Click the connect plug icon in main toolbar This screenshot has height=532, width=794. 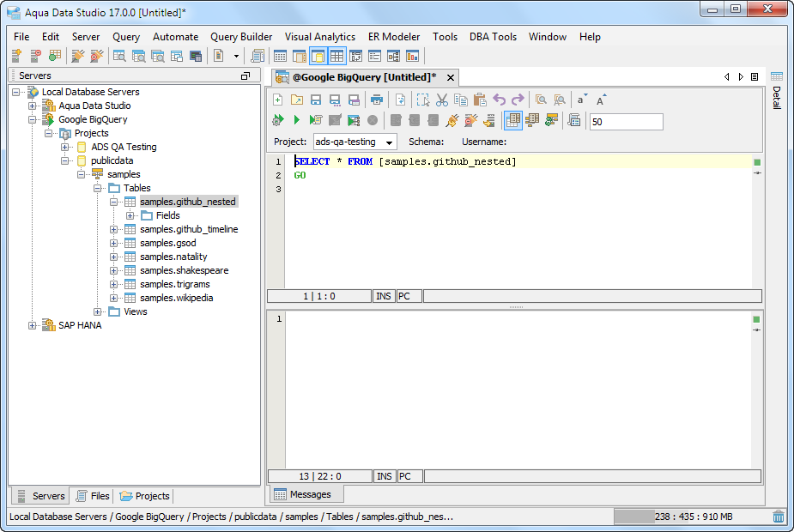point(77,56)
